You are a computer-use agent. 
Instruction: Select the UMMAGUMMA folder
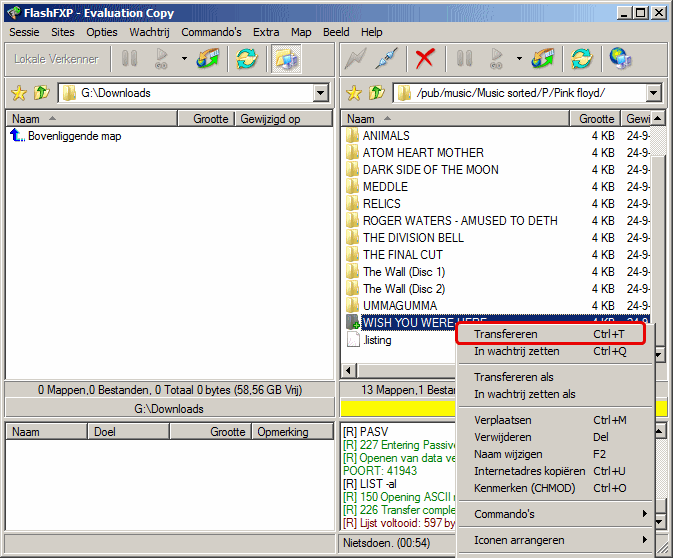point(400,306)
